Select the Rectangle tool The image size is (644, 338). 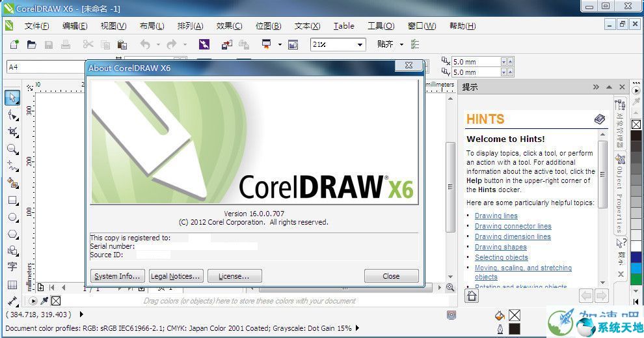(x=13, y=200)
